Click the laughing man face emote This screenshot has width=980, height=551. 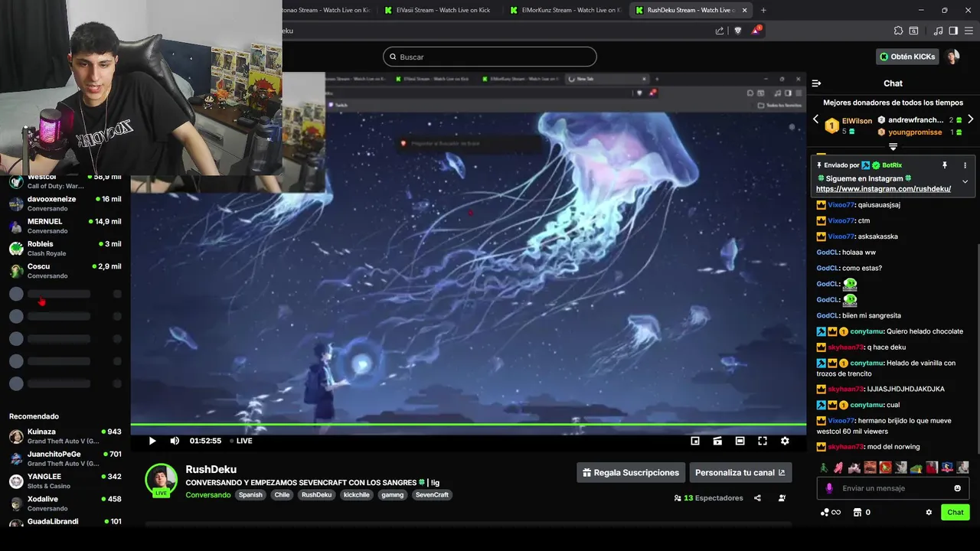pos(870,468)
